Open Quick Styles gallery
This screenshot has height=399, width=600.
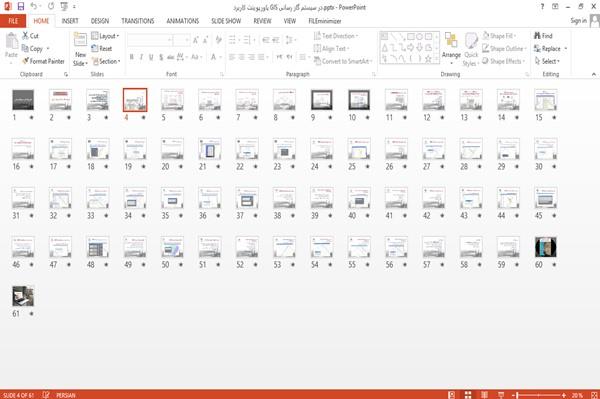coord(471,50)
